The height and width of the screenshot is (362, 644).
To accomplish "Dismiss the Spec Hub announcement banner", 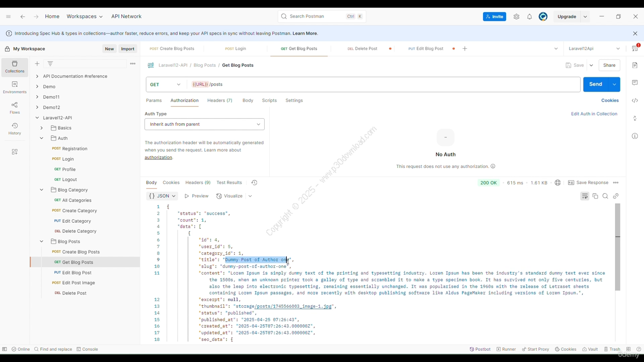I will [635, 33].
